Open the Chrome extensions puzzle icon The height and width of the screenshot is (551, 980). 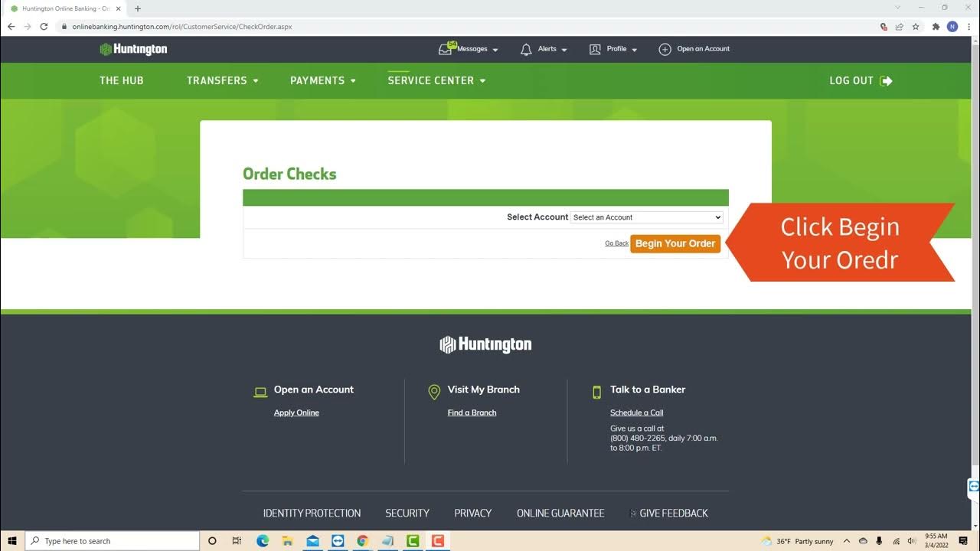(x=936, y=26)
